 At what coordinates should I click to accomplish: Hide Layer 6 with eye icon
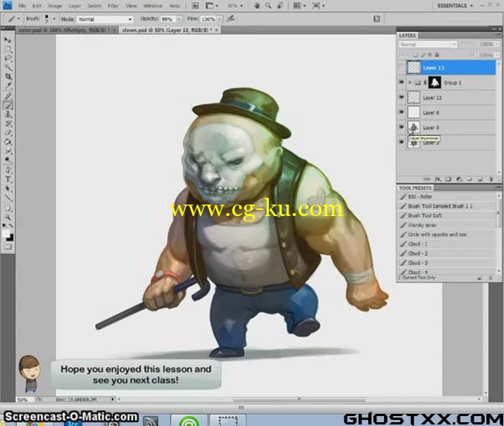401,112
